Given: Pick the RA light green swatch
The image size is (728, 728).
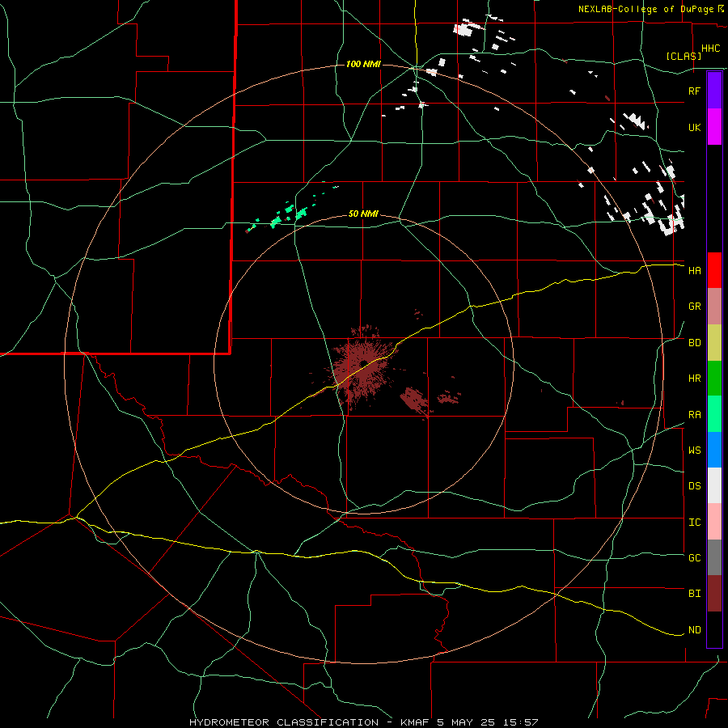Looking at the screenshot, I should click(714, 414).
